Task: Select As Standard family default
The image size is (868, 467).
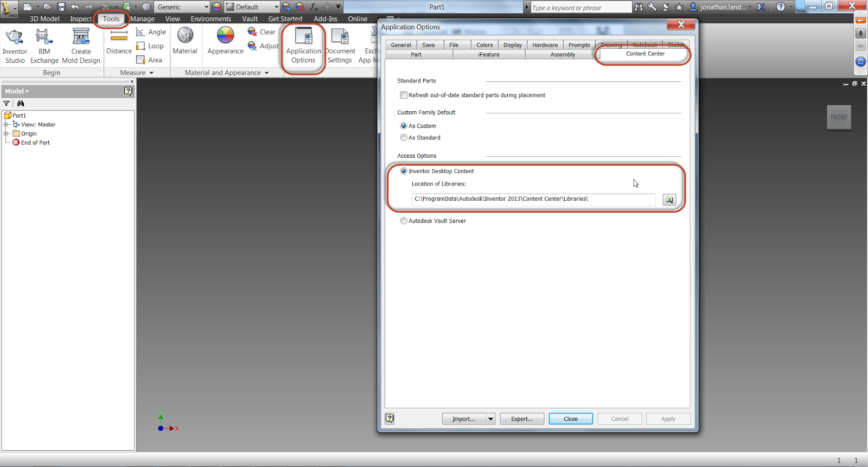Action: [x=404, y=138]
